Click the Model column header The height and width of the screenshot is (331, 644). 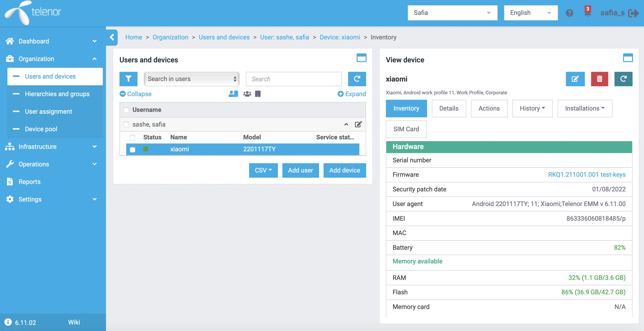[x=252, y=137]
